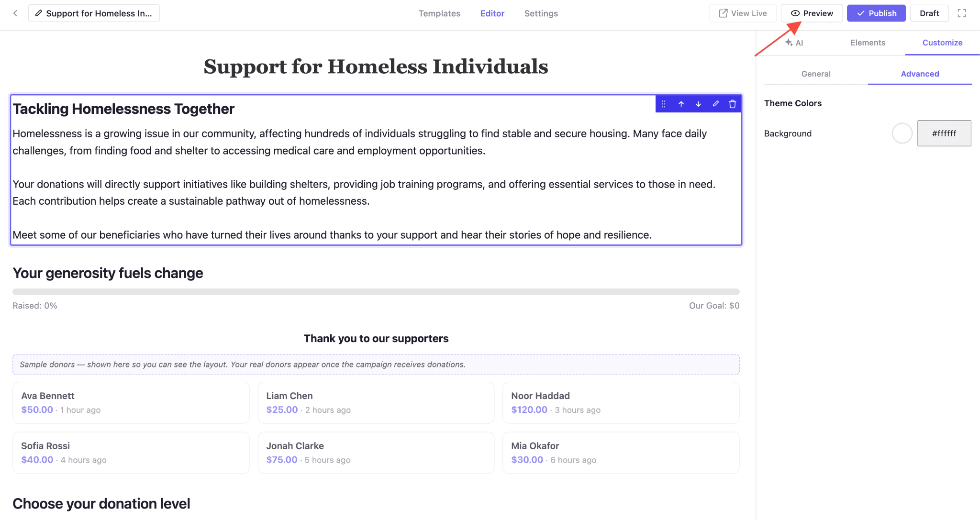
Task: Open the AI sparkle tab
Action: coord(794,43)
